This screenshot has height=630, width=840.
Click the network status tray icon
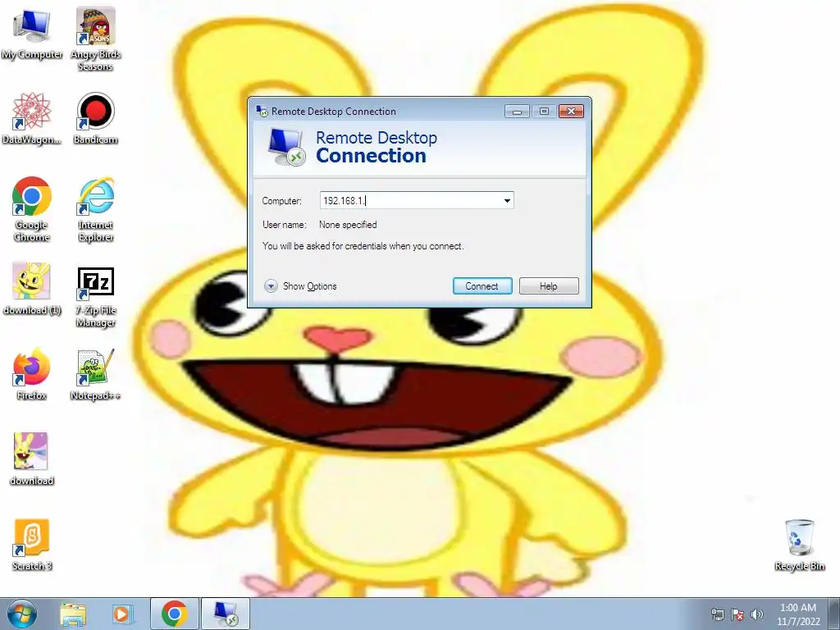pos(717,615)
